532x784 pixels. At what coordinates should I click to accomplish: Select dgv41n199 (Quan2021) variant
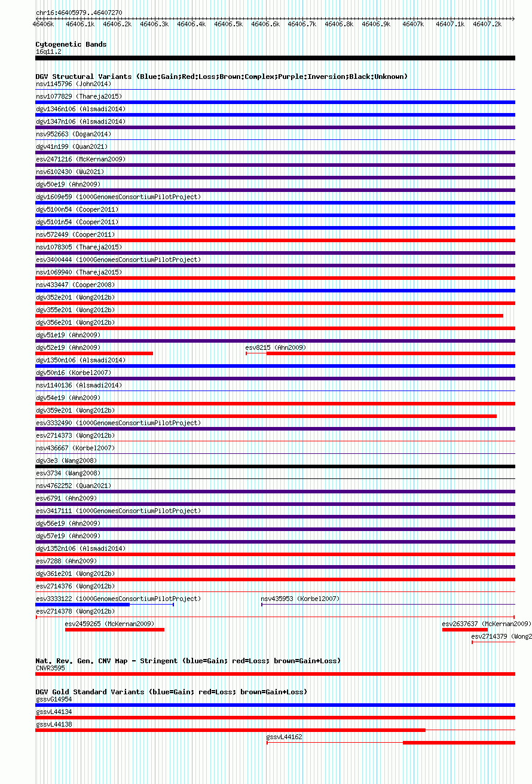click(x=72, y=147)
